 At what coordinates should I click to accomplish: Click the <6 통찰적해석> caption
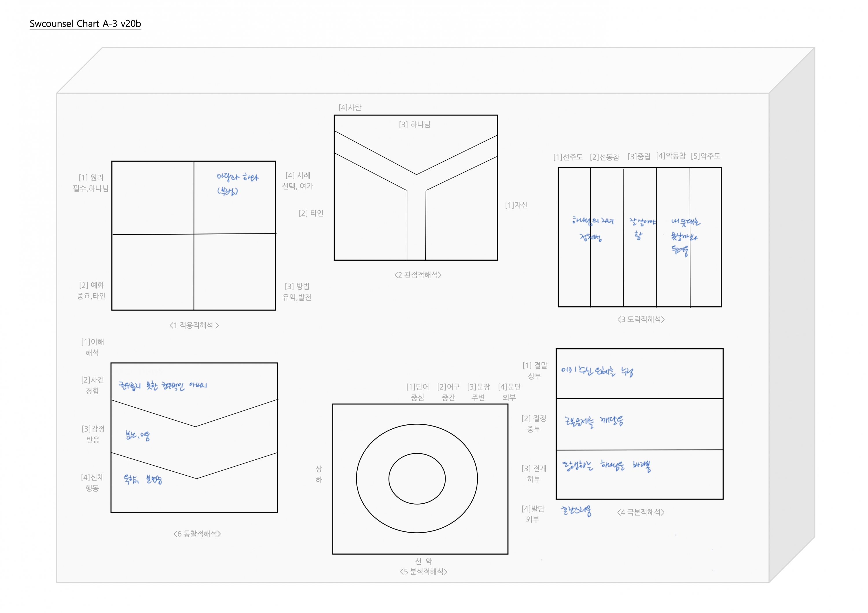[197, 534]
